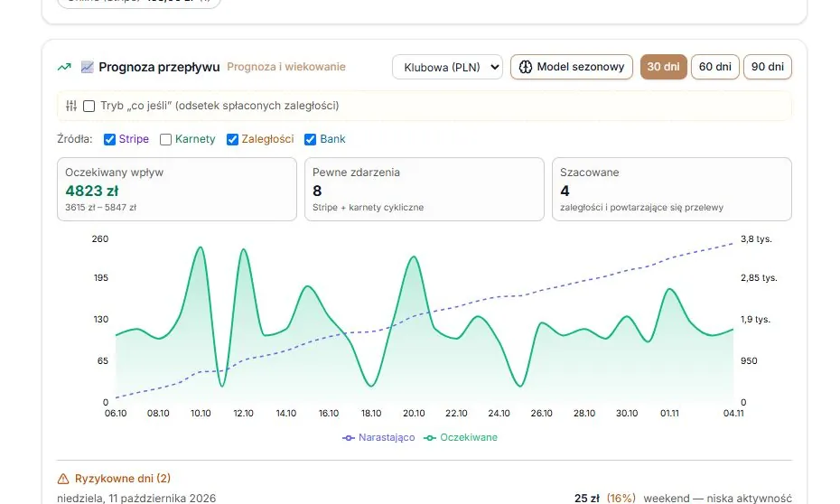Click the Oczekiwany wpływ 4823 zł card

click(x=177, y=189)
